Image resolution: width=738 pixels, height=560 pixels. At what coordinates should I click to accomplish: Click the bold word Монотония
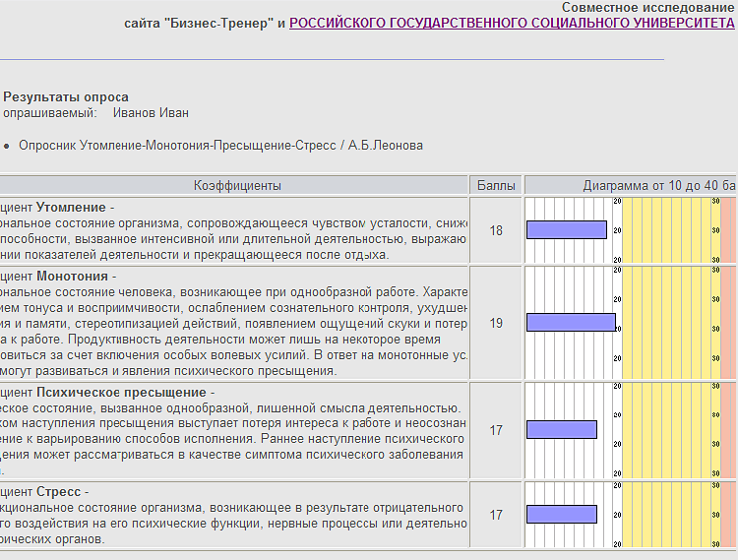coord(73,277)
